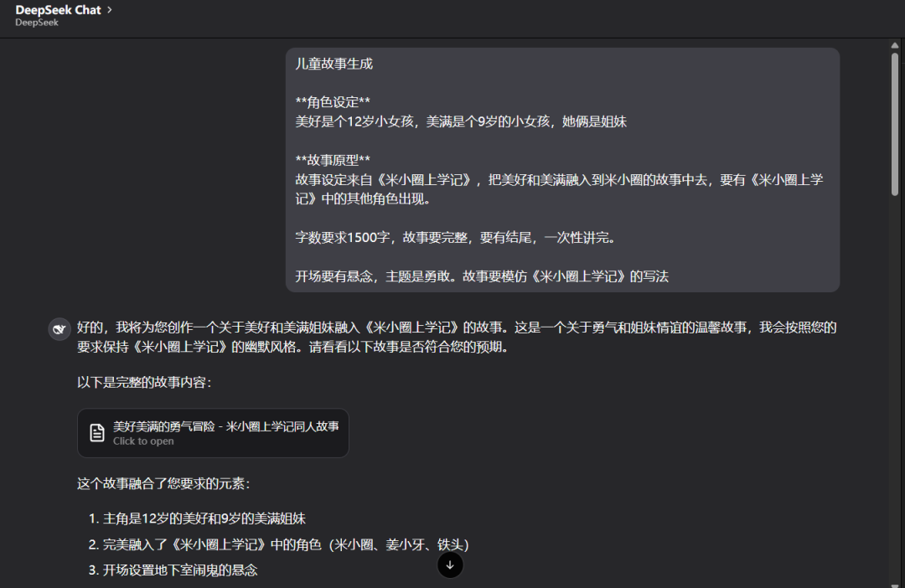Click the reply text 以下是完整的故事内容：
Screen dimensions: 905x588
144,383
